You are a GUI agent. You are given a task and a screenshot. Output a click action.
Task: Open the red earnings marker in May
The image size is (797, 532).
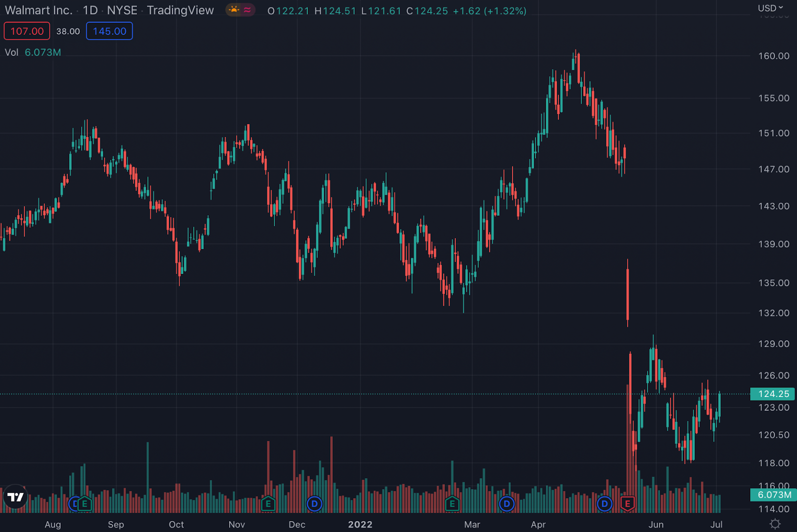pos(627,504)
